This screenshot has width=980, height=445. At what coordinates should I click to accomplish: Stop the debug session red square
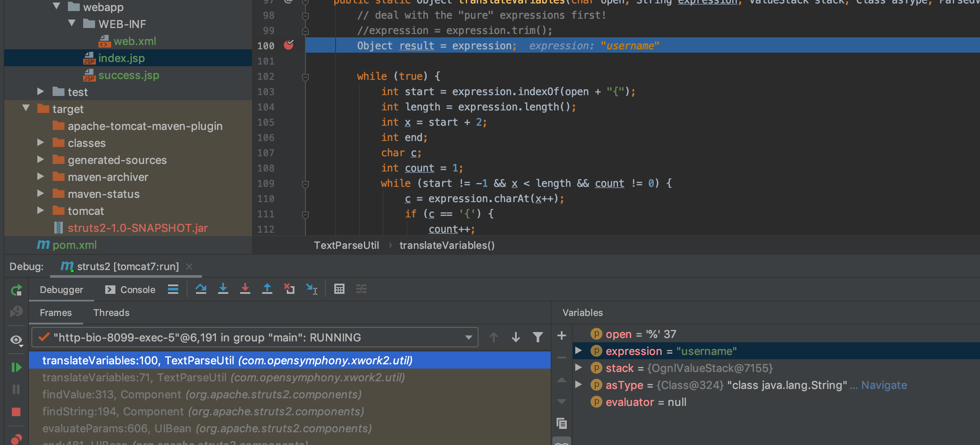[16, 411]
